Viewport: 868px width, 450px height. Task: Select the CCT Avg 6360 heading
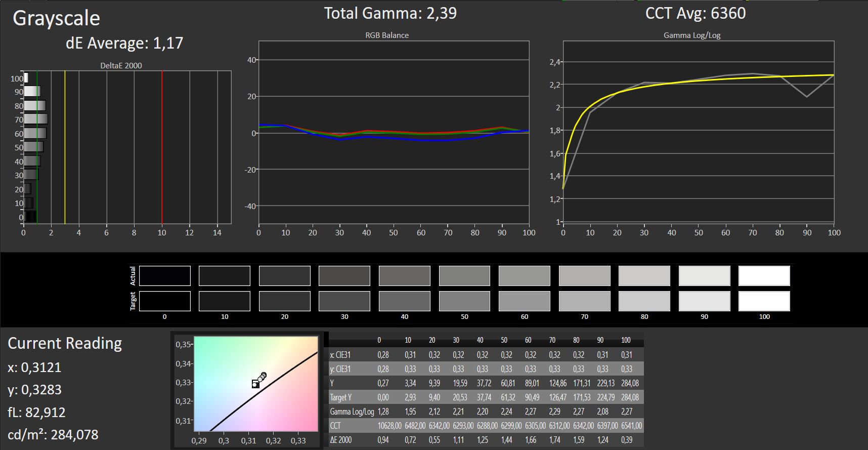point(695,13)
